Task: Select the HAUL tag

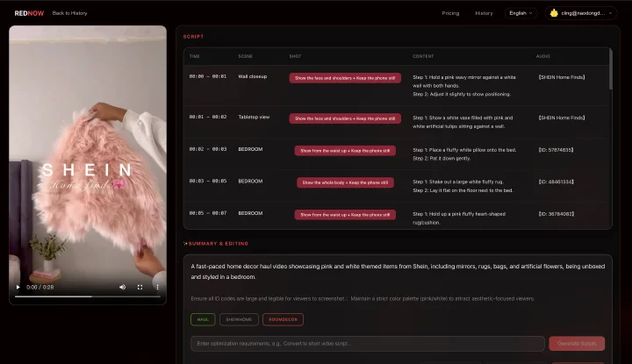Action: click(203, 319)
